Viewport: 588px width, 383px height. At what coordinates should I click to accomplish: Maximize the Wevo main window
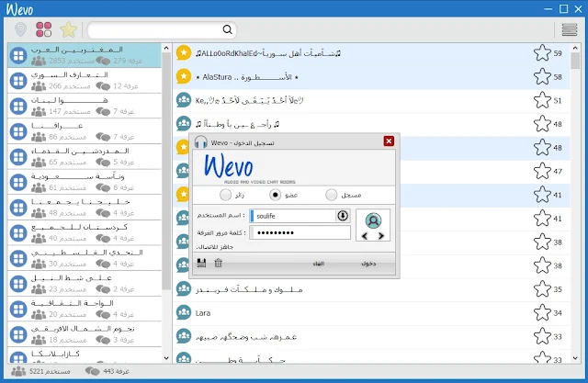563,8
